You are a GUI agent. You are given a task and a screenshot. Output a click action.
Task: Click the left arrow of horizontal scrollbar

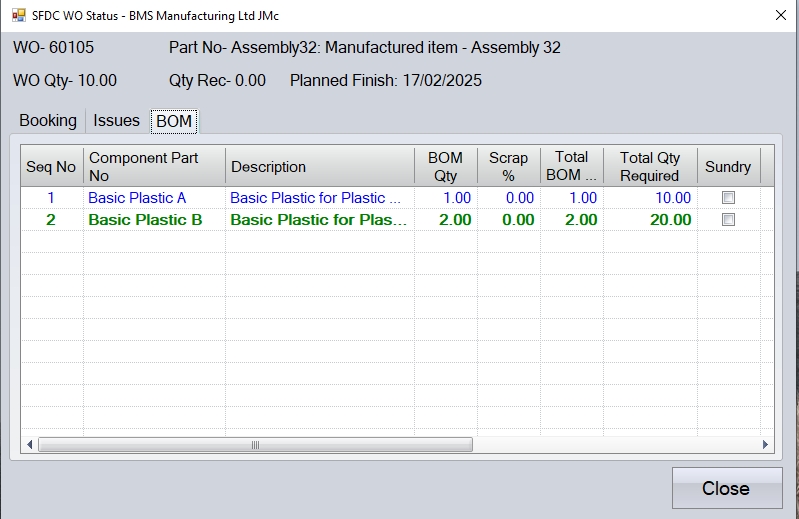(30, 445)
